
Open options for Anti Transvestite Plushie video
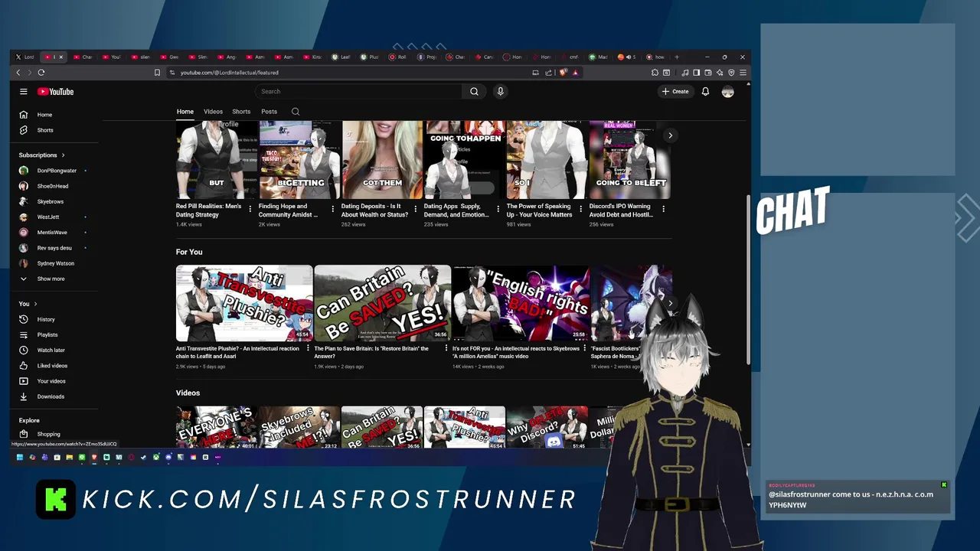pyautogui.click(x=308, y=348)
